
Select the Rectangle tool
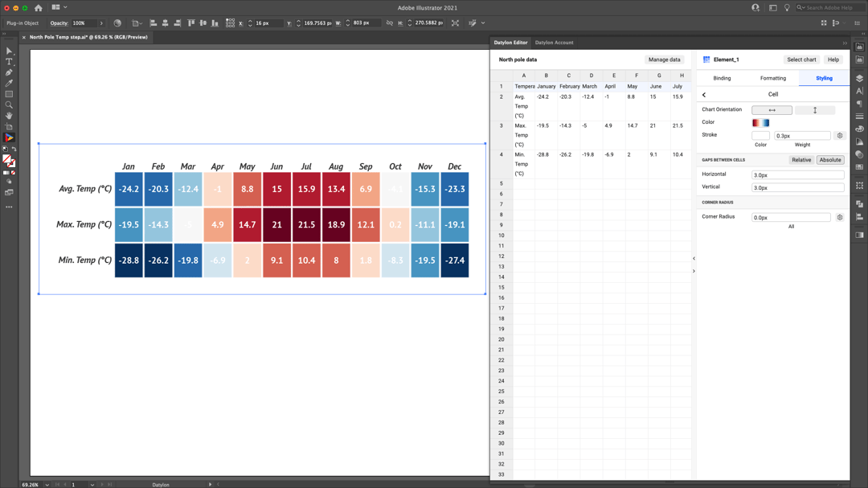9,94
